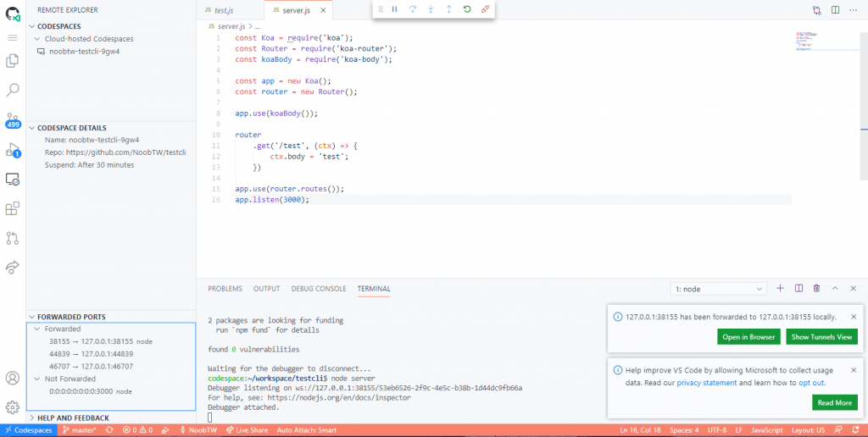The image size is (868, 437).
Task: Open the Live Share activity icon
Action: tap(12, 267)
